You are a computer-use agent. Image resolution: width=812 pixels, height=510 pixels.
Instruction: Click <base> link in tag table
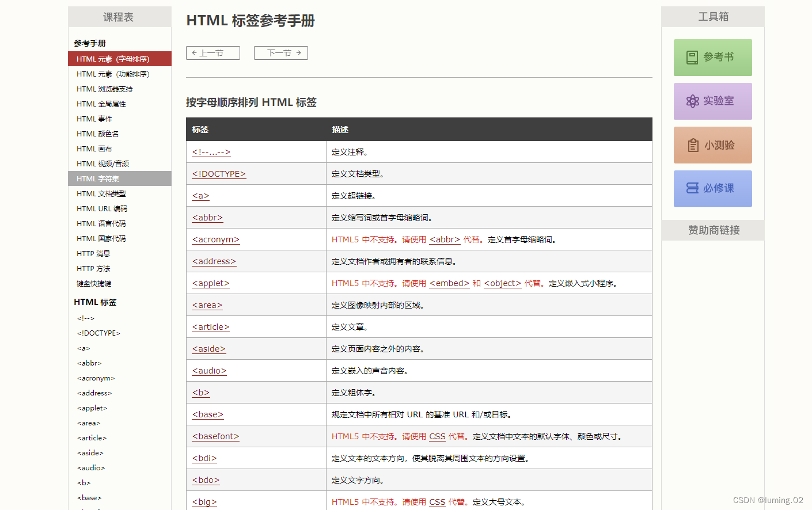pyautogui.click(x=208, y=414)
